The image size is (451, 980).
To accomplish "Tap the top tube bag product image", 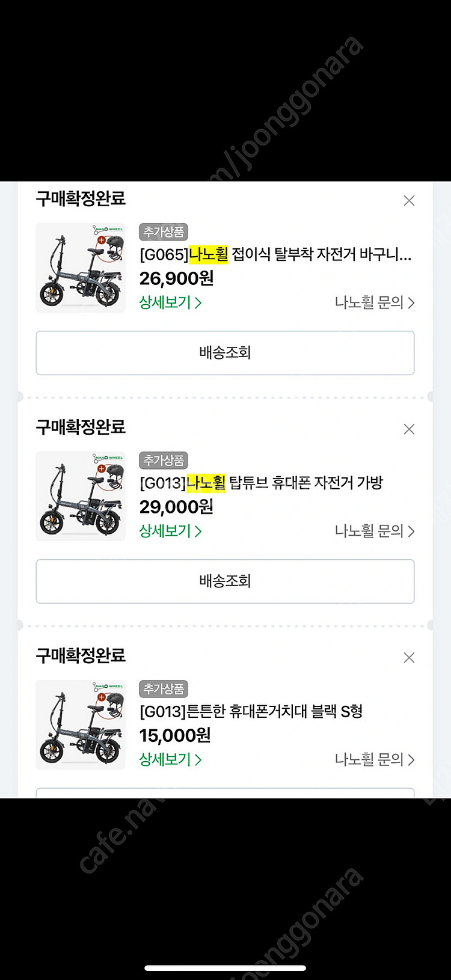I will pos(81,496).
